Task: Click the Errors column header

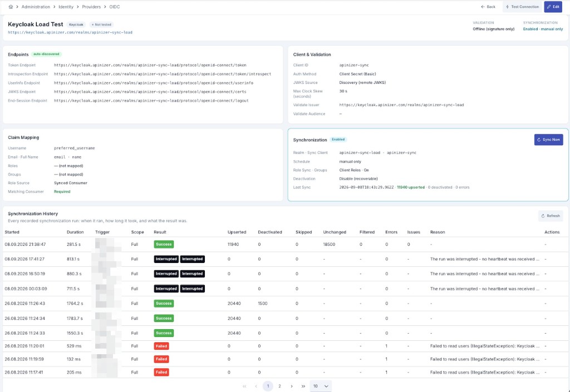Action: click(x=391, y=232)
